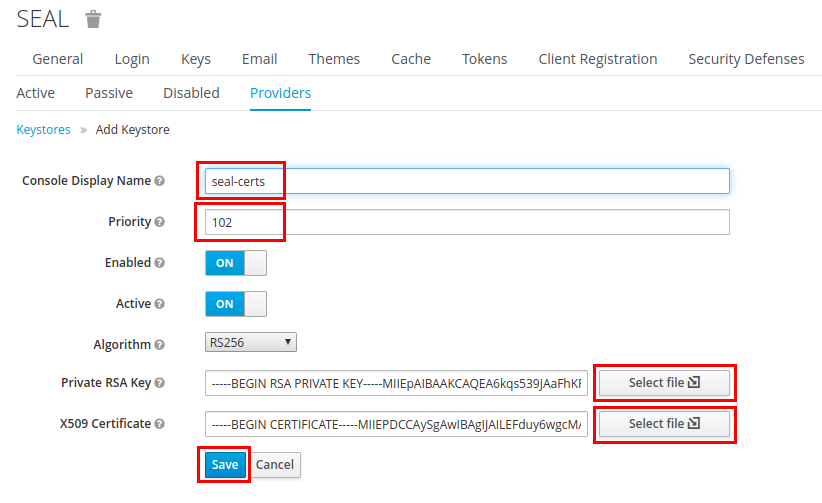Focus the Priority input field

click(x=467, y=222)
